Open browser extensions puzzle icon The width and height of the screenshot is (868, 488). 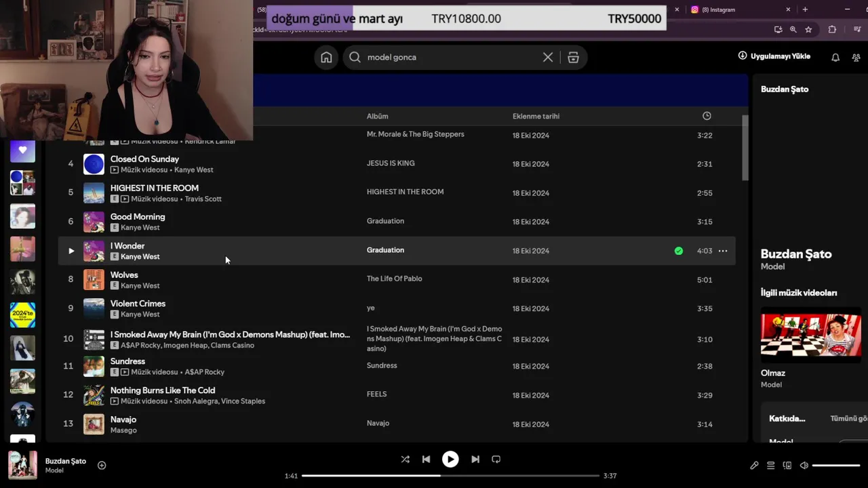(832, 30)
